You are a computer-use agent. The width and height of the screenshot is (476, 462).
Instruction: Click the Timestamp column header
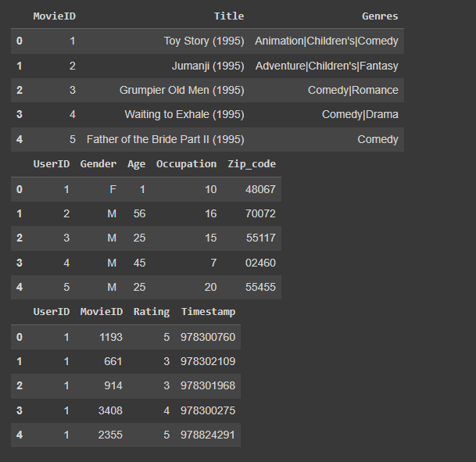coord(208,312)
